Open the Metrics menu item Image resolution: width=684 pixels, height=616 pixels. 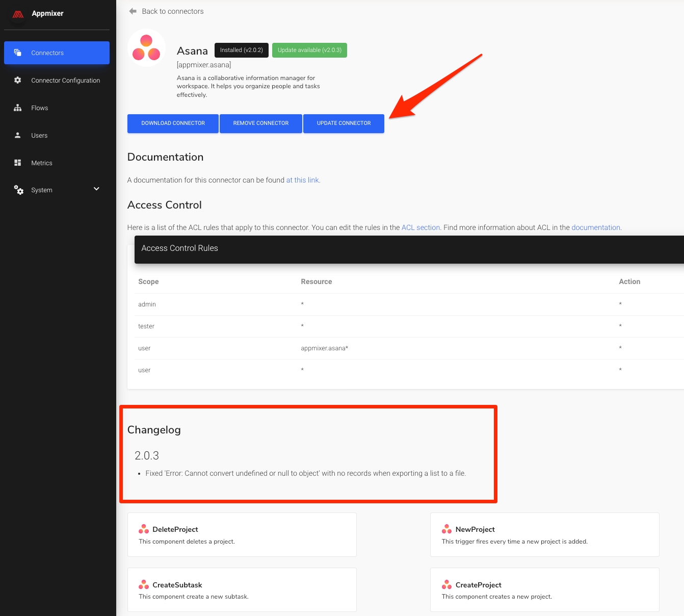(x=42, y=163)
